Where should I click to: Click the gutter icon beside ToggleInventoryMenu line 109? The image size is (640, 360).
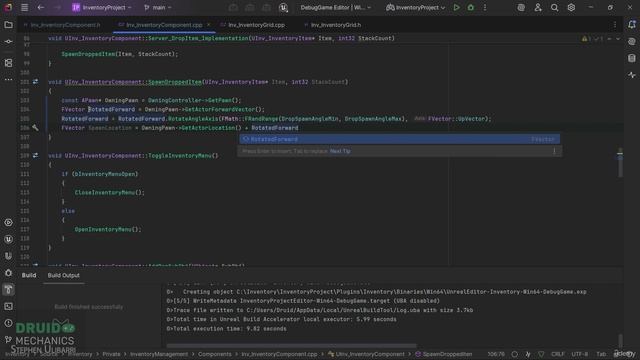click(x=36, y=156)
